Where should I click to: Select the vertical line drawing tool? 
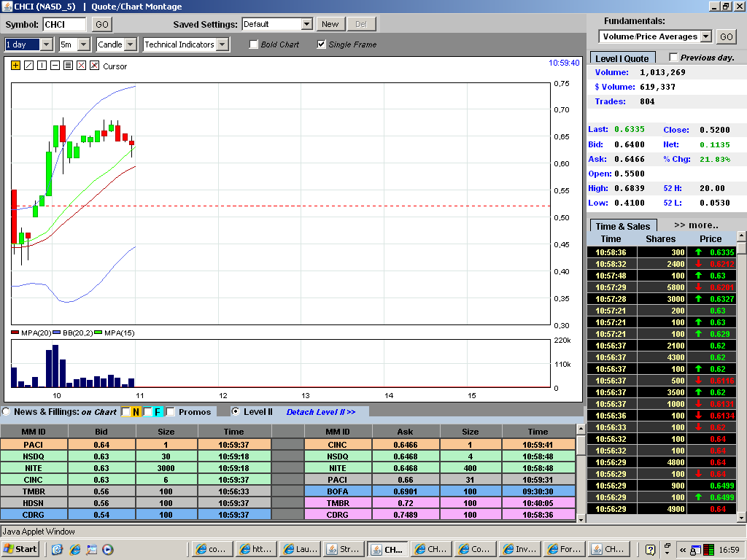tap(42, 66)
